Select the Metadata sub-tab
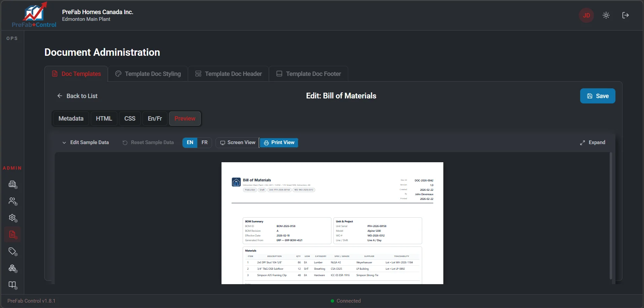 tap(71, 119)
